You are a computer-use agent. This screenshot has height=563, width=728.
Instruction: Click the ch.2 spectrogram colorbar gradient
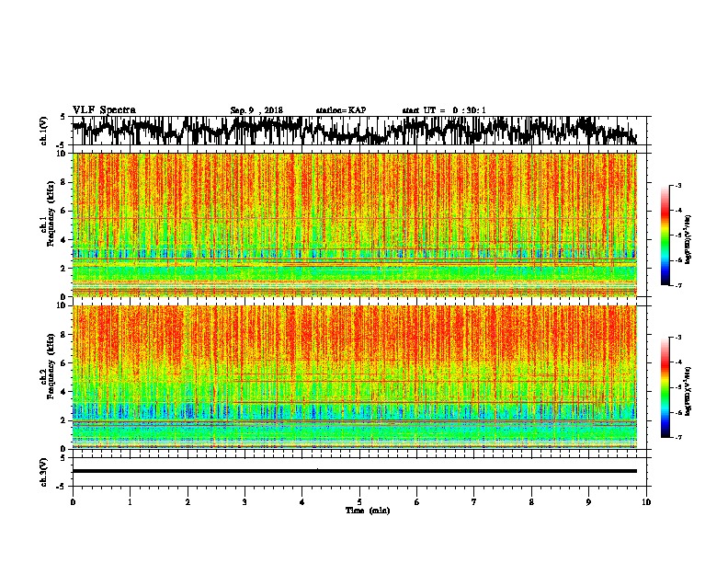click(665, 387)
